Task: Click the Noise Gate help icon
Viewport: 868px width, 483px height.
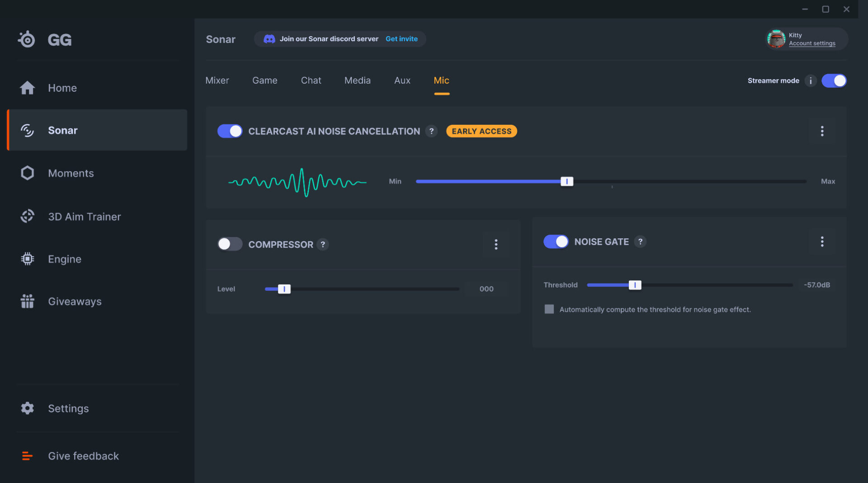Action: [x=640, y=241]
